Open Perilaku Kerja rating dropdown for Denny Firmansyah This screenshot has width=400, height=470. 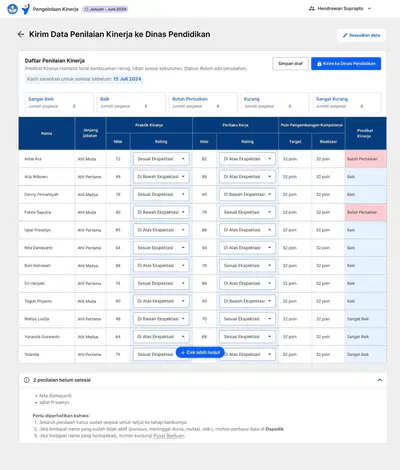click(247, 194)
